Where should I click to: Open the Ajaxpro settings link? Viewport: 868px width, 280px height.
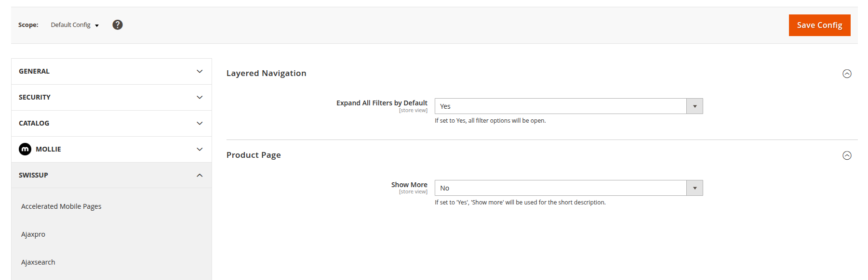point(33,234)
